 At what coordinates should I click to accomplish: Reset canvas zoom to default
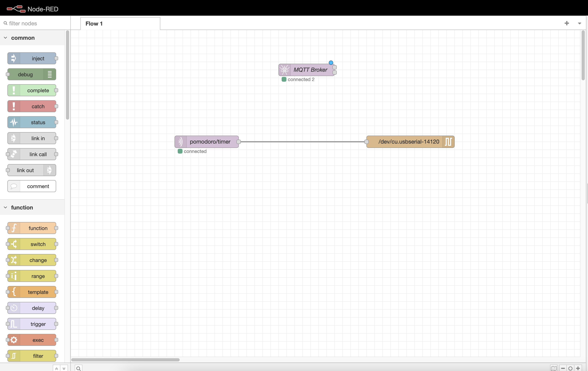click(570, 368)
